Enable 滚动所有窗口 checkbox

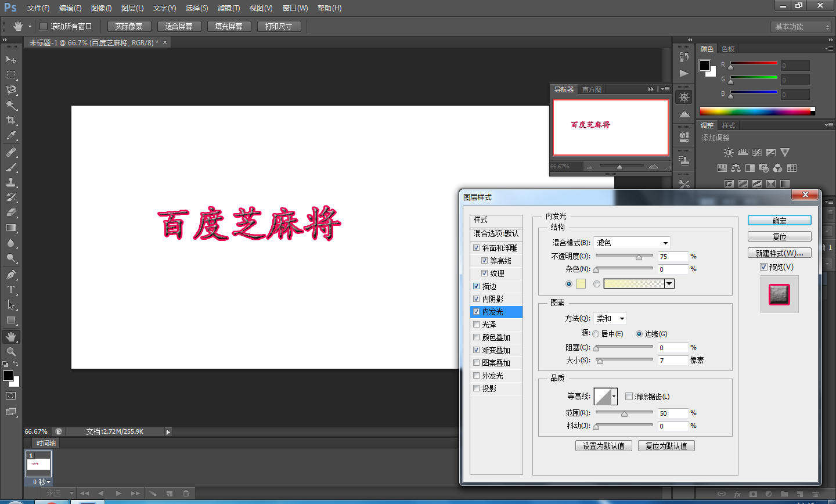point(44,26)
